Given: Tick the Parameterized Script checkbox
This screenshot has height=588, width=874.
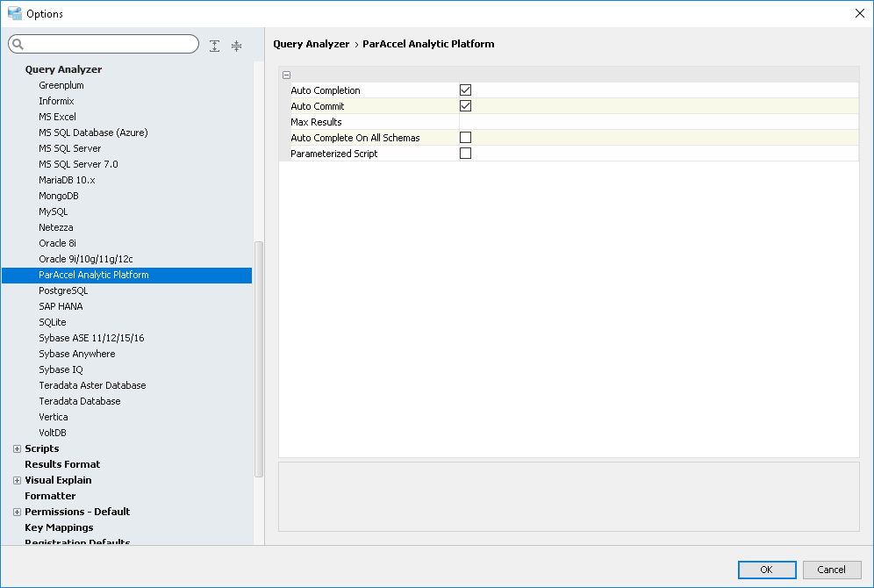Looking at the screenshot, I should click(x=466, y=154).
